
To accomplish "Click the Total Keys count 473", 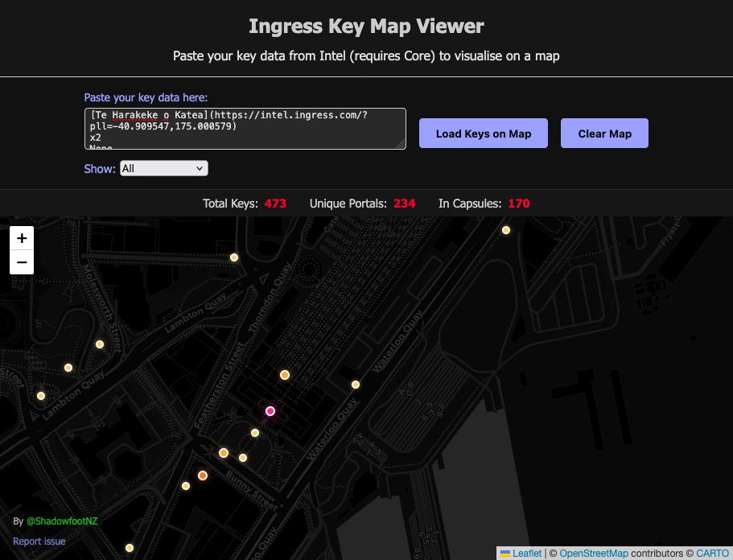I will 275,204.
